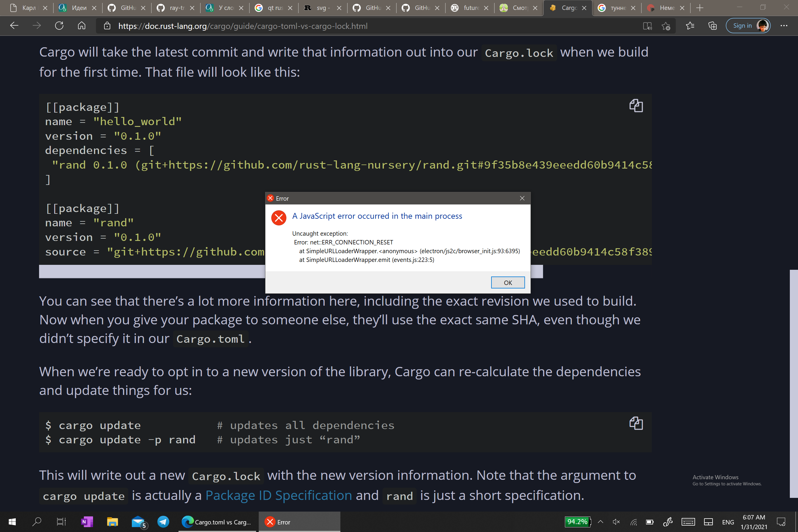
Task: Follow the Package ID Specification link
Action: click(279, 495)
